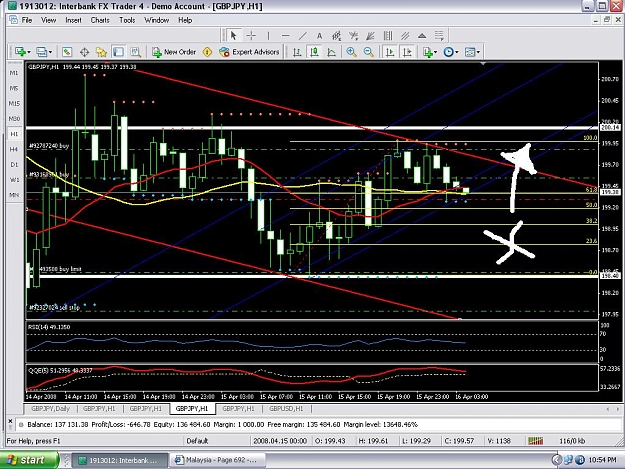This screenshot has height=469, width=625.
Task: Choose the Fibonacci fan tool
Action: tap(354, 36)
